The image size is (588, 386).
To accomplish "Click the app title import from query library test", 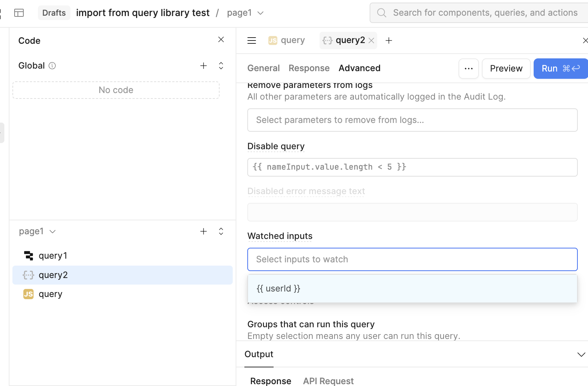I will (143, 13).
